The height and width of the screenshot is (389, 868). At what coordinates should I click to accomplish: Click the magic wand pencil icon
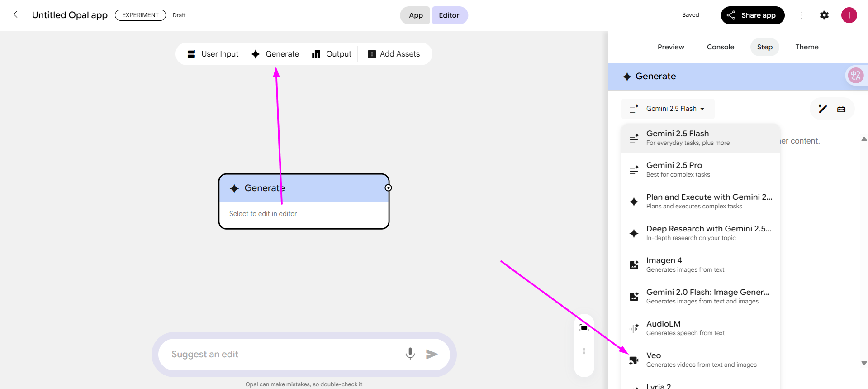pyautogui.click(x=822, y=109)
